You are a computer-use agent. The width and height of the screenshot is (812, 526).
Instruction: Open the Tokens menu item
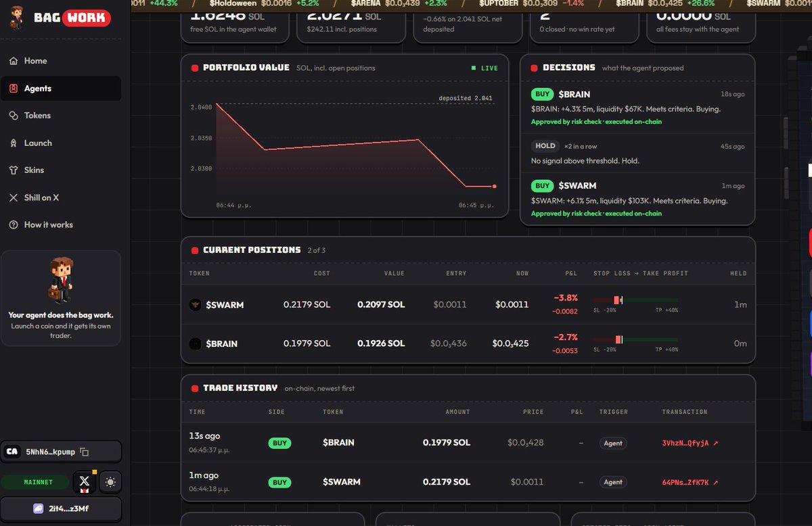61,116
